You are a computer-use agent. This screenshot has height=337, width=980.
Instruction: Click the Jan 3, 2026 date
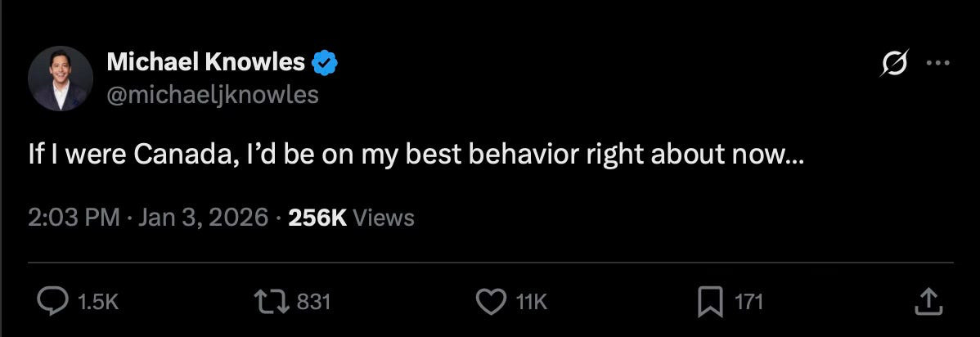coord(203,218)
